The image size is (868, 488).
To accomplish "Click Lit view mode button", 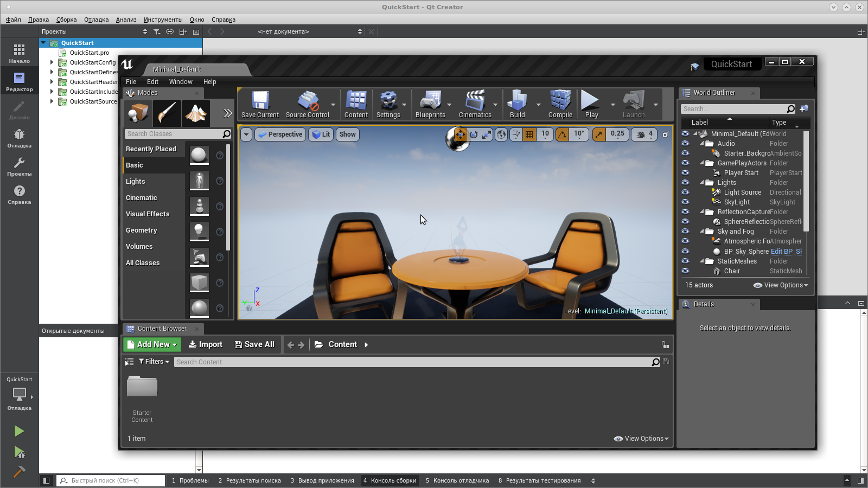I will point(321,134).
